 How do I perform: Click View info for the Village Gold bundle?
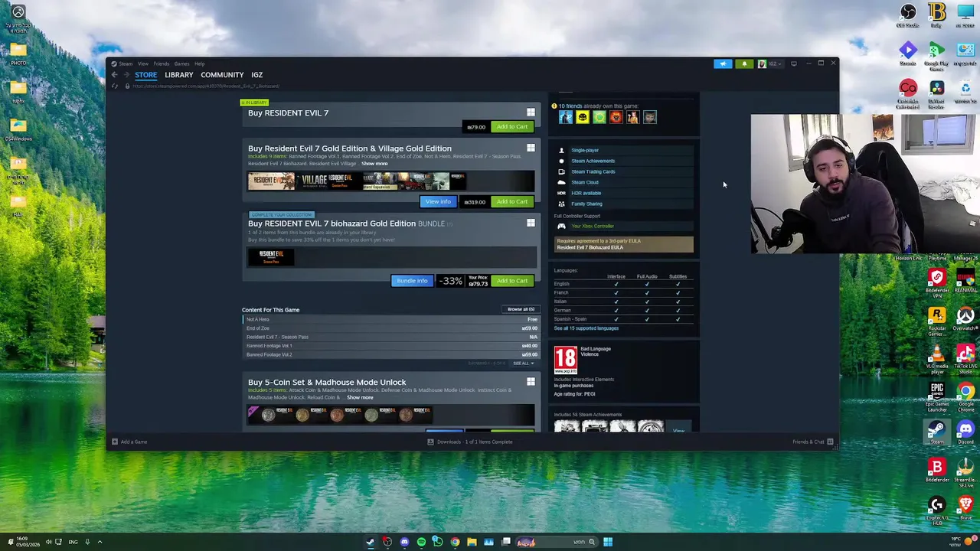(438, 202)
